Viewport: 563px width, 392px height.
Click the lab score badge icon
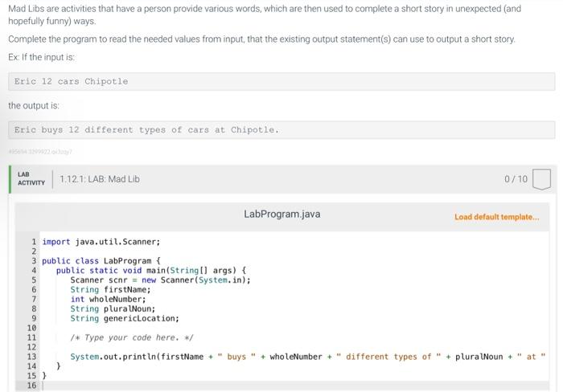[541, 179]
